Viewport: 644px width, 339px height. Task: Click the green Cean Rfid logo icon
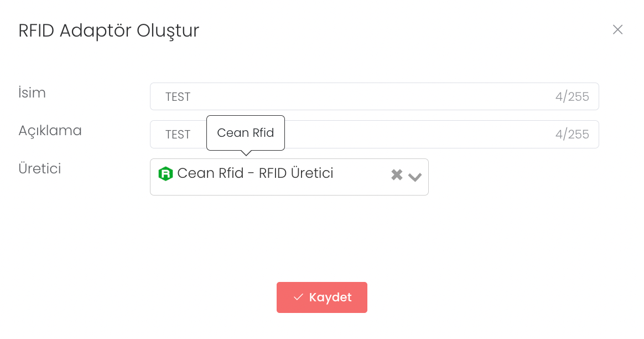coord(165,174)
